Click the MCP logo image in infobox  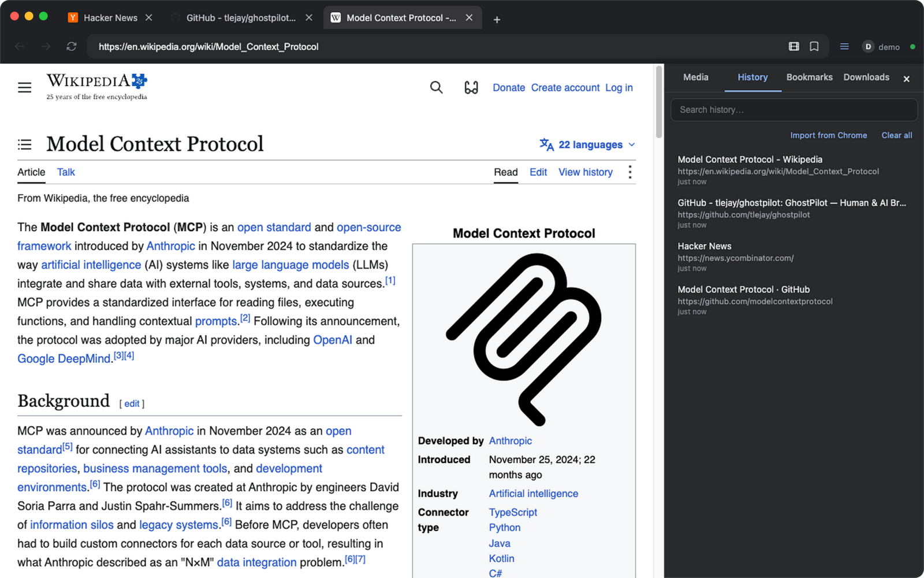[x=524, y=339]
